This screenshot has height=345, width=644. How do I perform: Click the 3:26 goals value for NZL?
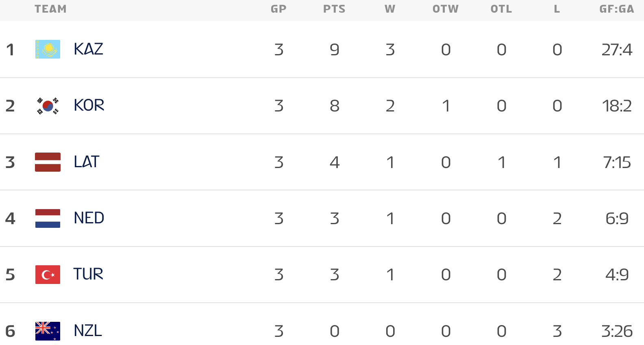point(617,331)
